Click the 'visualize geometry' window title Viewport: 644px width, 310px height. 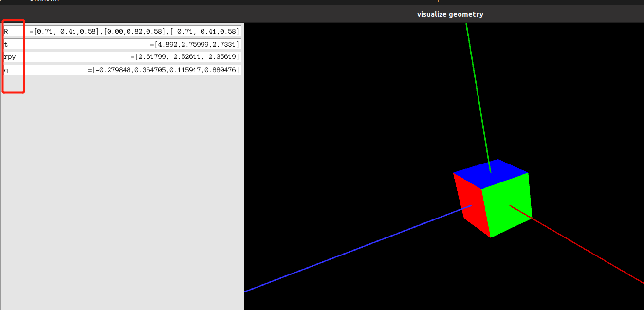click(x=450, y=14)
